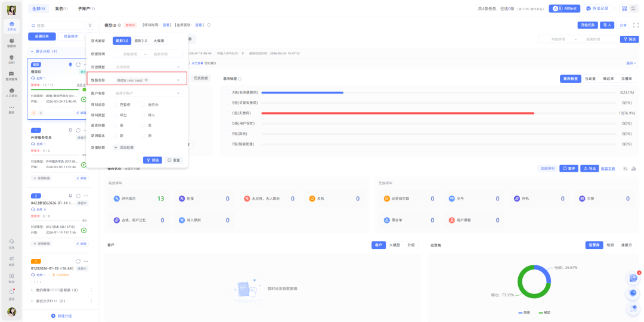Pin the 外呼服务专员 task card
644x322 pixels.
tap(70, 130)
